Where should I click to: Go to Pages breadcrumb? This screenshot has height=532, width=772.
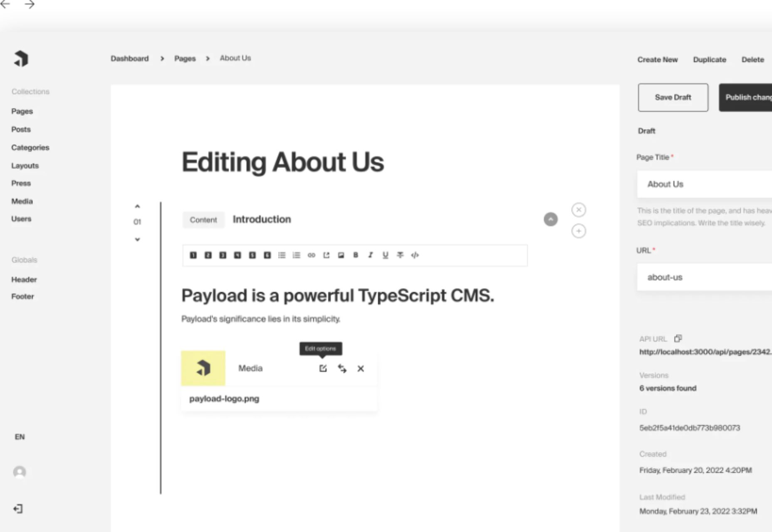185,59
